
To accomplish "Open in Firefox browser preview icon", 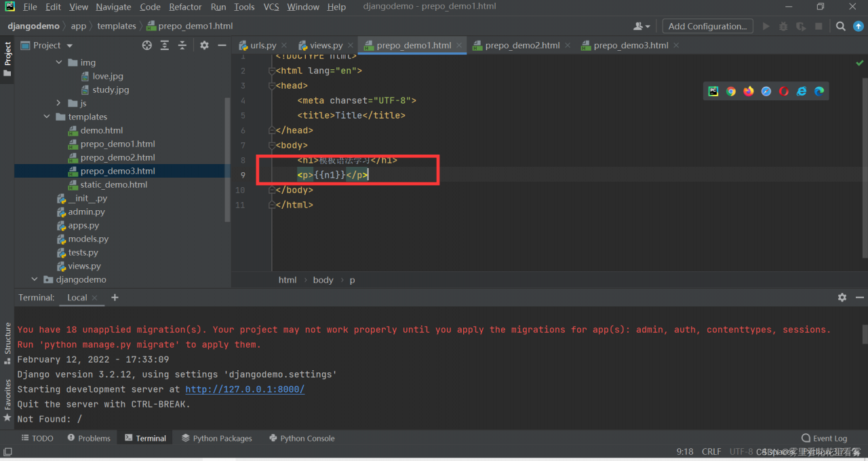I will pos(749,92).
